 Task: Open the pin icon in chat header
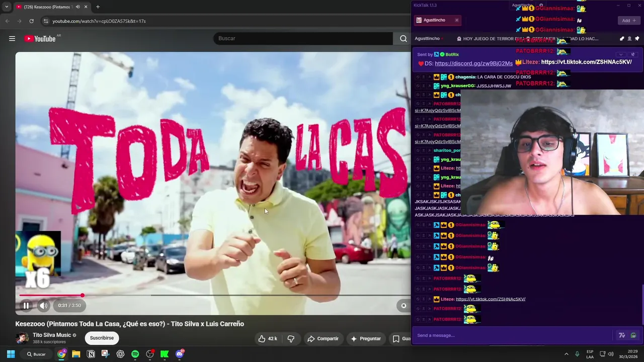point(637,39)
